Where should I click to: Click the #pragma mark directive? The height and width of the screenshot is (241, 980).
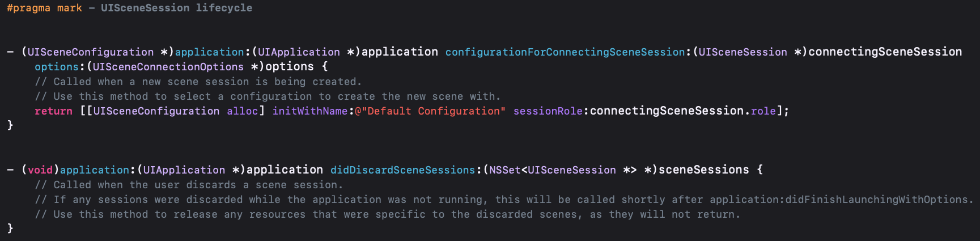pos(44,8)
